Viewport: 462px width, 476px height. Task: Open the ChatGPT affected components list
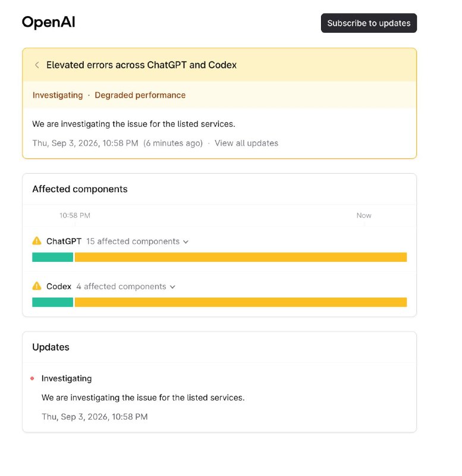137,242
